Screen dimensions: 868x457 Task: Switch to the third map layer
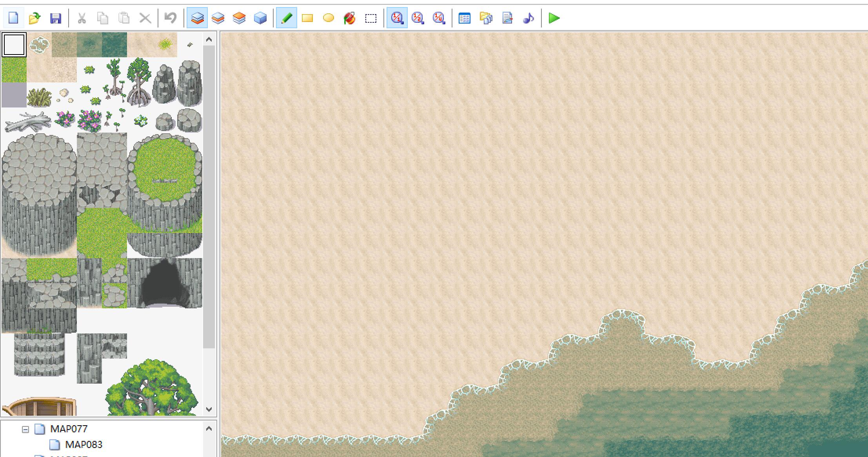click(239, 18)
